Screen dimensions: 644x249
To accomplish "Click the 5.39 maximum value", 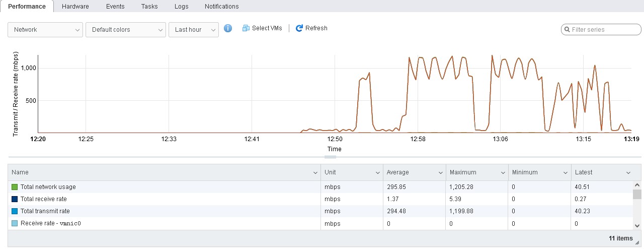I will [x=455, y=199].
